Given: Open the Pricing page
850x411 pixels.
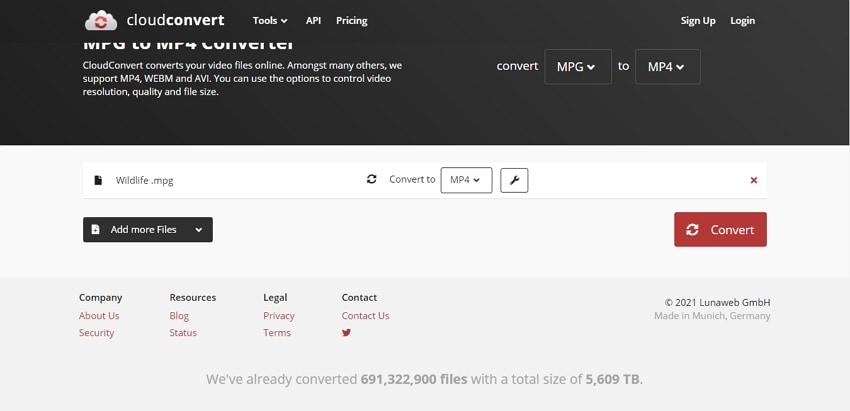Looking at the screenshot, I should pyautogui.click(x=351, y=21).
